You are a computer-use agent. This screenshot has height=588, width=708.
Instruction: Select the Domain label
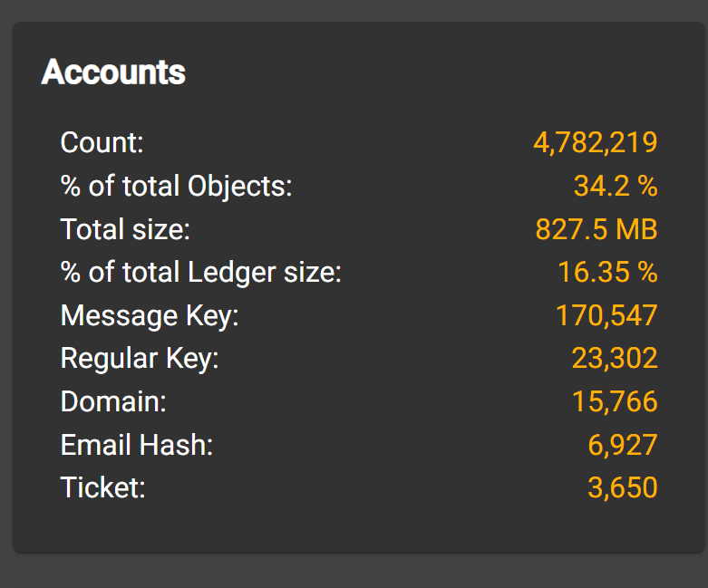click(113, 401)
